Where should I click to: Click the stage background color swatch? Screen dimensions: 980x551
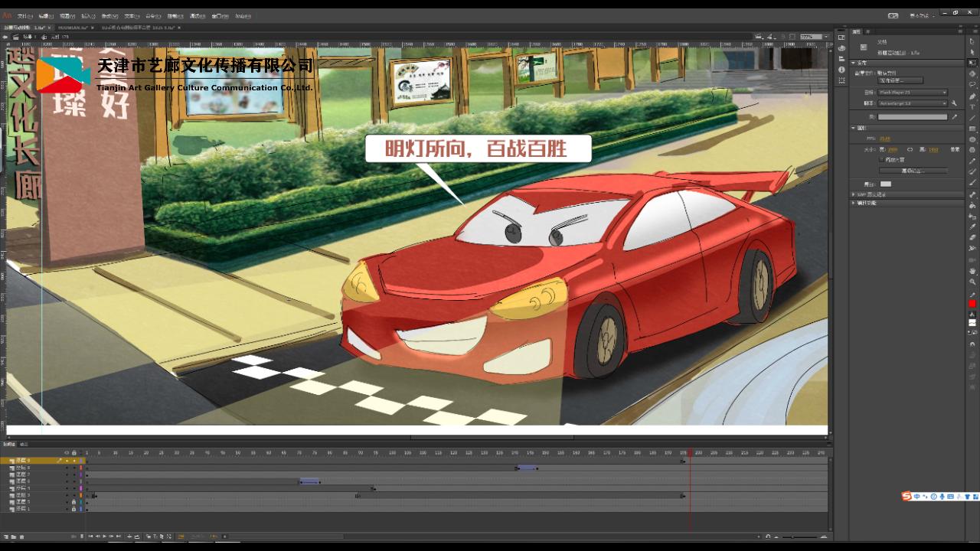(x=885, y=184)
